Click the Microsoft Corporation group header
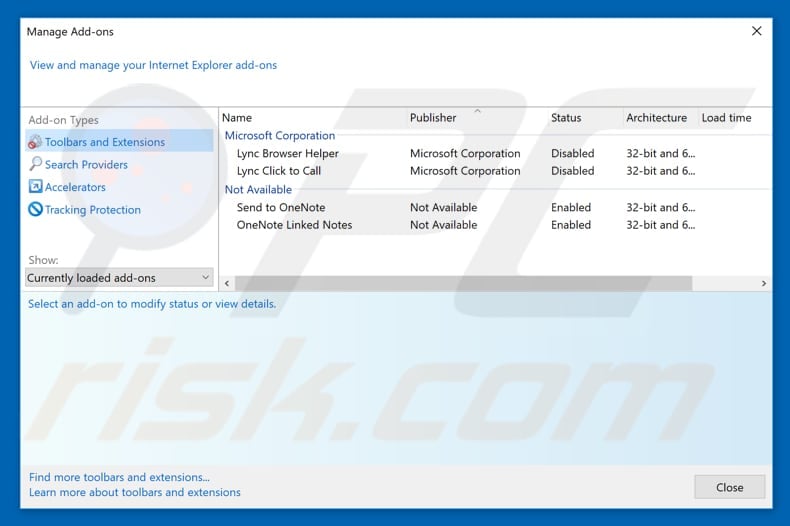 point(280,136)
